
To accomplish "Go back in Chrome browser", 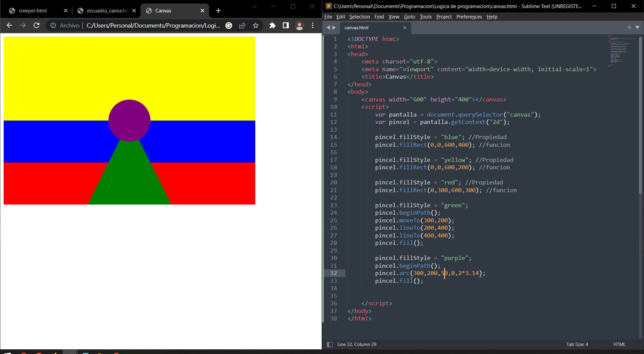I will coord(9,26).
